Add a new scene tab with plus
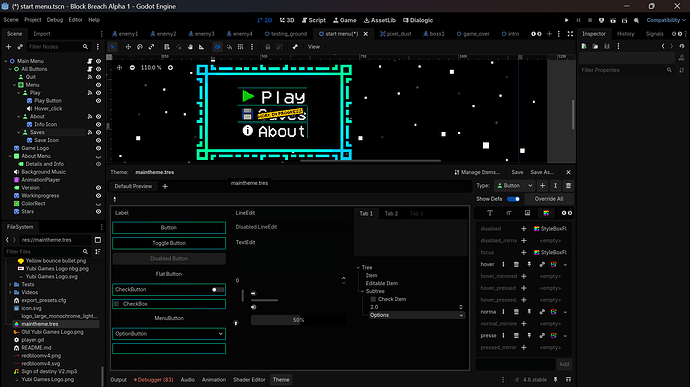The height and width of the screenshot is (387, 690). pos(549,34)
